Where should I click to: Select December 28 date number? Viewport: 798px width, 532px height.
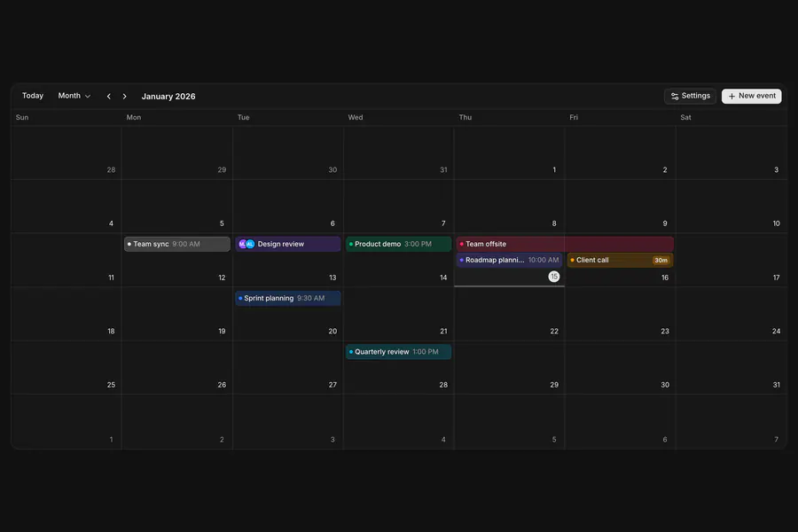[111, 170]
